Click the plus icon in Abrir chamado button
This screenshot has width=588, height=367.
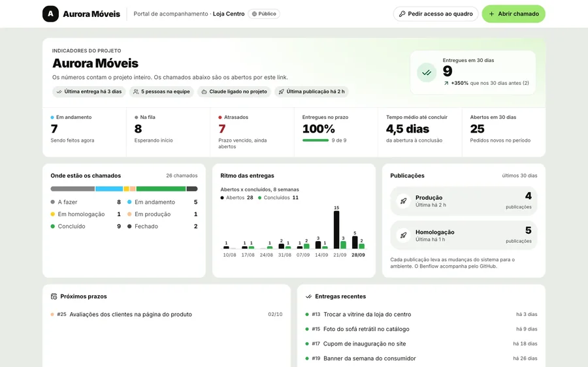pos(491,14)
